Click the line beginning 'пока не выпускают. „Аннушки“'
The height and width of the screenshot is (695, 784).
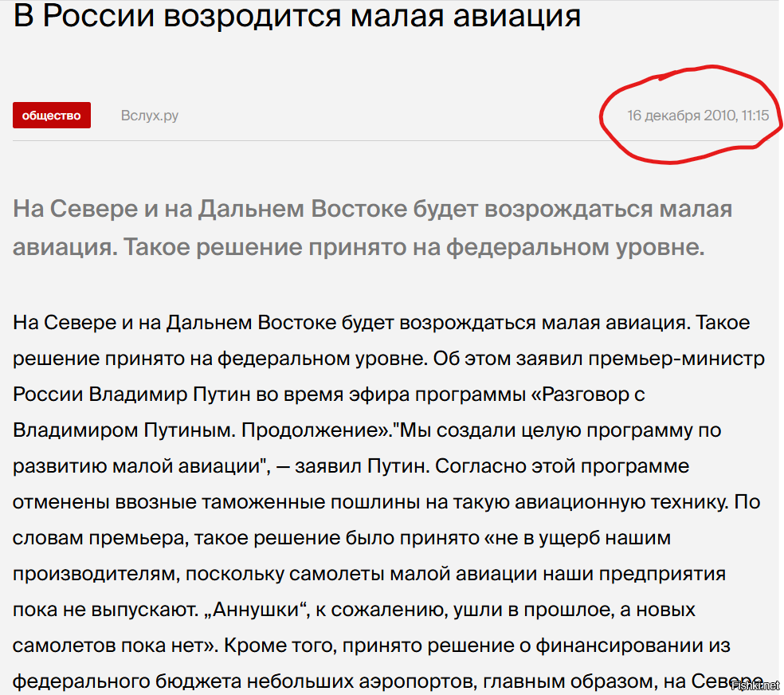click(354, 610)
